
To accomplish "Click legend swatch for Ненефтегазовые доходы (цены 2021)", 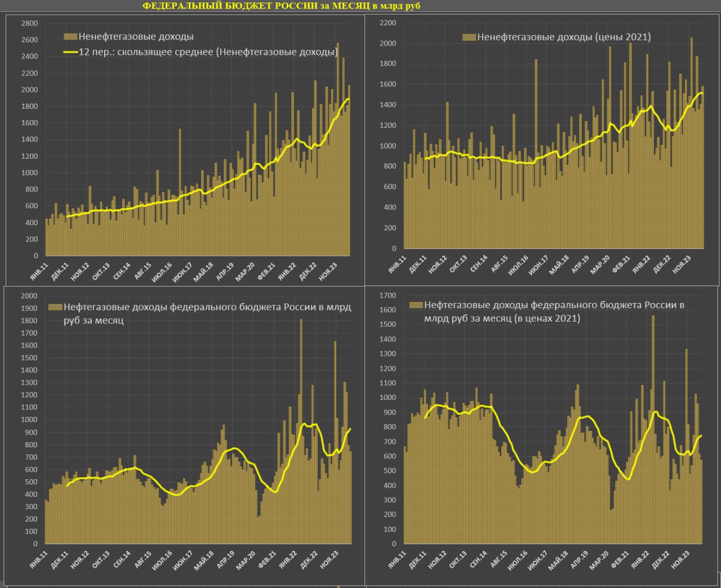I will (x=469, y=37).
